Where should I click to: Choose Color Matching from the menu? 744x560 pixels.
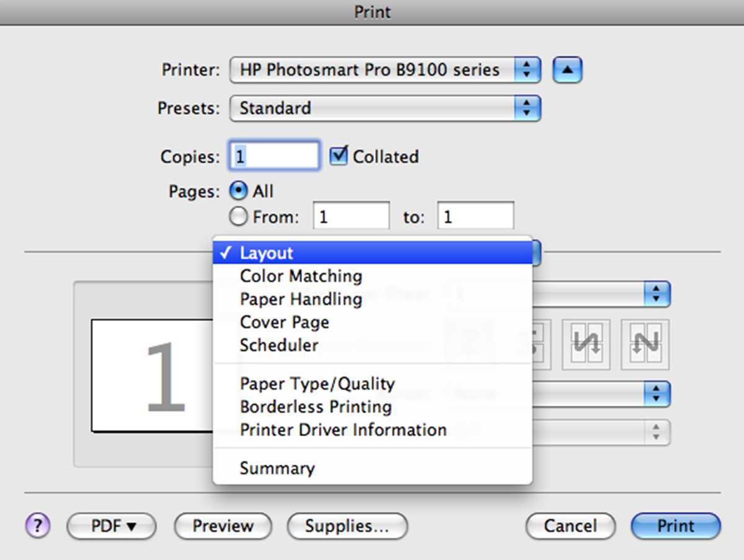pyautogui.click(x=373, y=276)
